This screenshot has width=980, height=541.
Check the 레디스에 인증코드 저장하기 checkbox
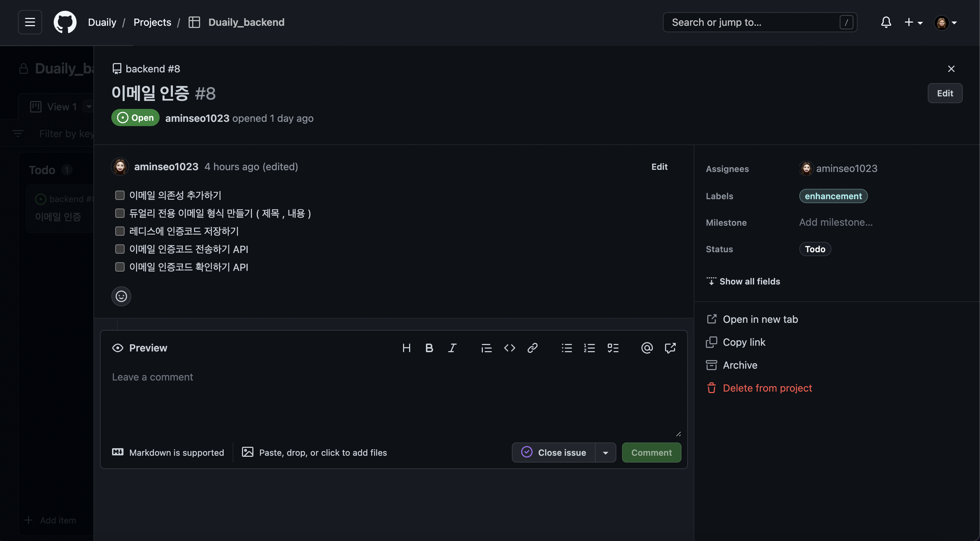pos(120,231)
